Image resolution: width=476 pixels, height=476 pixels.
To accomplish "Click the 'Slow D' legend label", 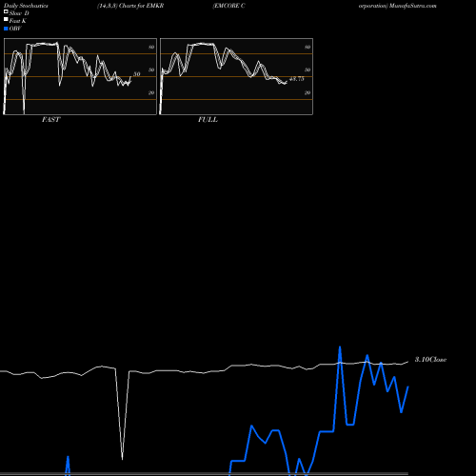I will click(19, 13).
